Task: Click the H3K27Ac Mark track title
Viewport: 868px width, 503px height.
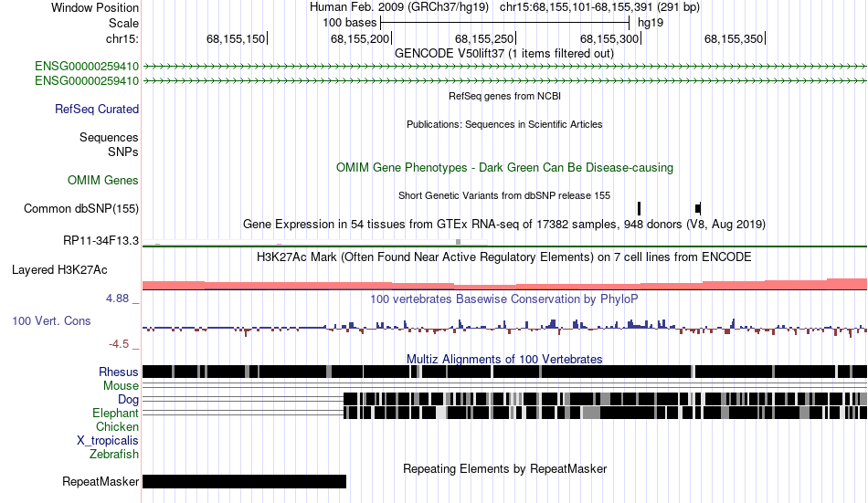Action: point(503,257)
